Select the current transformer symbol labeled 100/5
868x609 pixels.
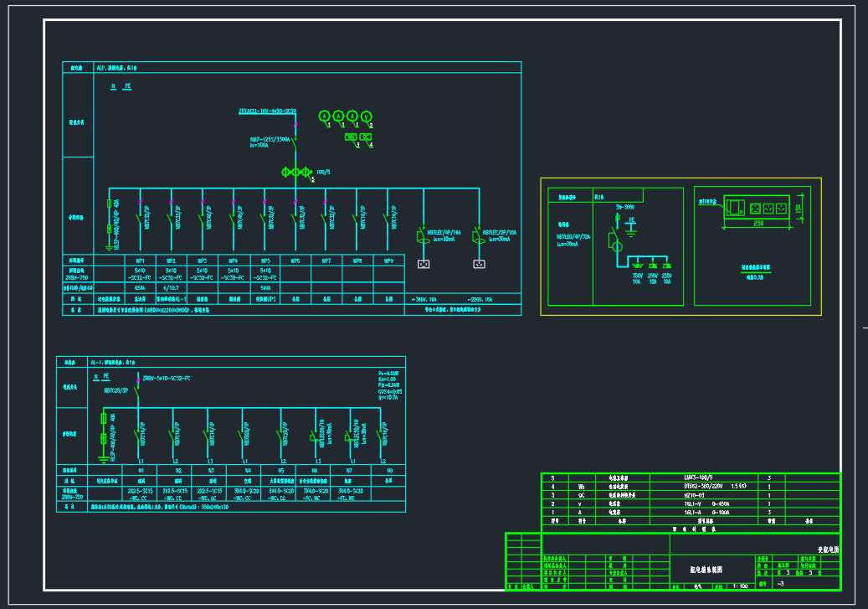[x=295, y=172]
